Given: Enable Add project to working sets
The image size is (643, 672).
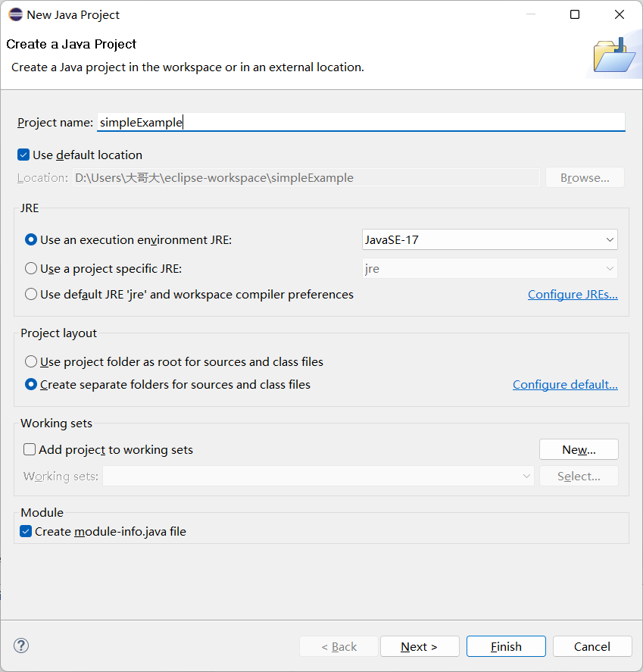Looking at the screenshot, I should point(30,450).
